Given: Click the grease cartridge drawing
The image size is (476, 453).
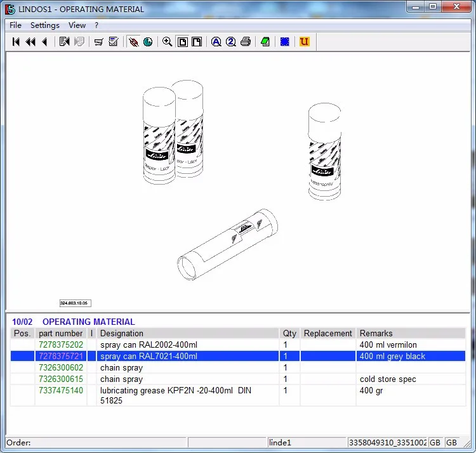Looking at the screenshot, I should [x=227, y=244].
